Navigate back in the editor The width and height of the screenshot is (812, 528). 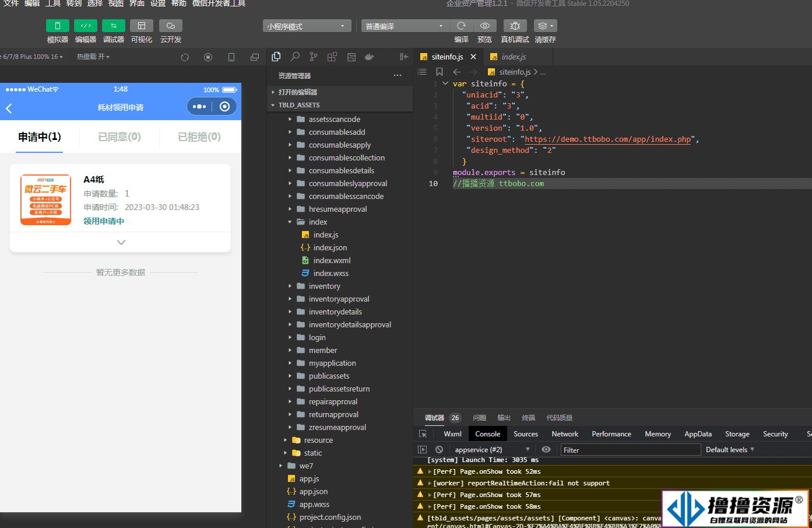click(457, 72)
